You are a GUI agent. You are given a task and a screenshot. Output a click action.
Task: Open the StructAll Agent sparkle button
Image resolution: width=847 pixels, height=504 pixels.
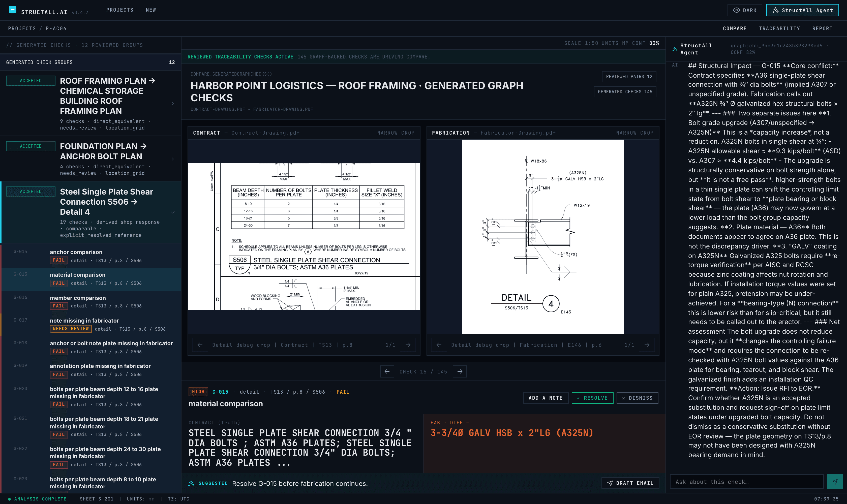(x=802, y=10)
